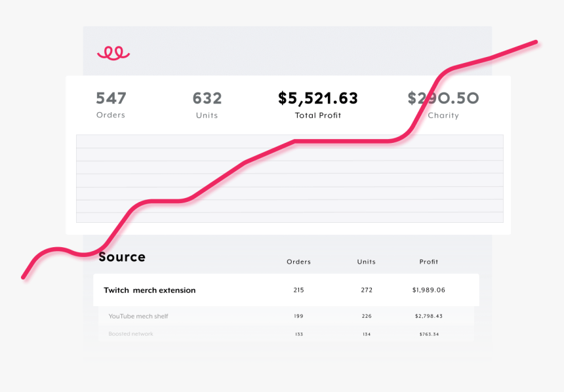Select the 632 Units statistic
Image resolution: width=564 pixels, height=392 pixels.
coord(207,105)
